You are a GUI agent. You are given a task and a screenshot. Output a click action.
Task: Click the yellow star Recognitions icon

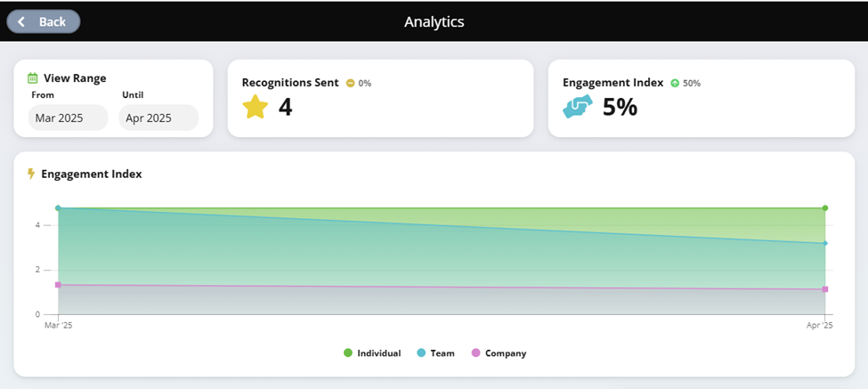pos(256,107)
